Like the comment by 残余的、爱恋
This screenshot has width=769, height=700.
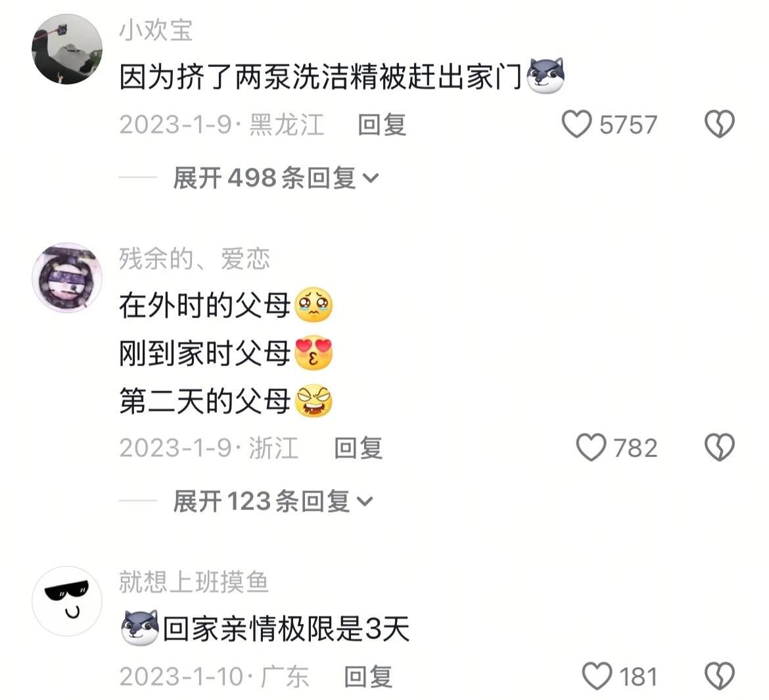pos(591,448)
